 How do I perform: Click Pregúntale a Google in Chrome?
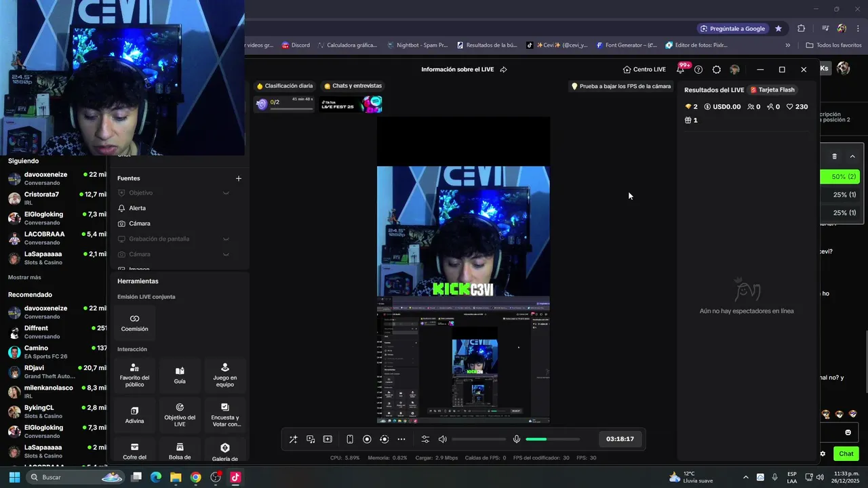coord(733,28)
